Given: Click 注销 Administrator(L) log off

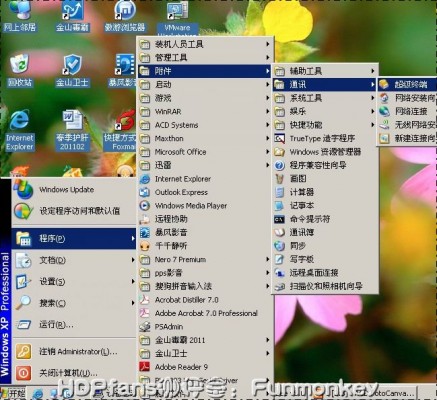Looking at the screenshot, I should (x=74, y=352).
